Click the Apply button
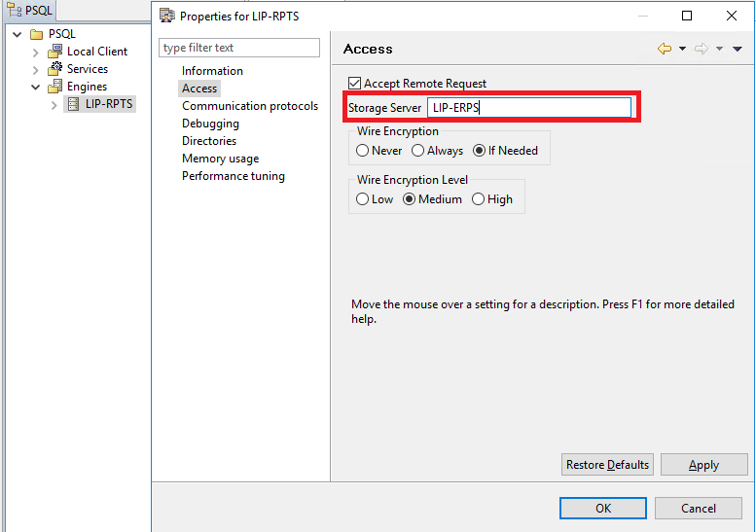Viewport: 756px width, 532px height. tap(703, 465)
